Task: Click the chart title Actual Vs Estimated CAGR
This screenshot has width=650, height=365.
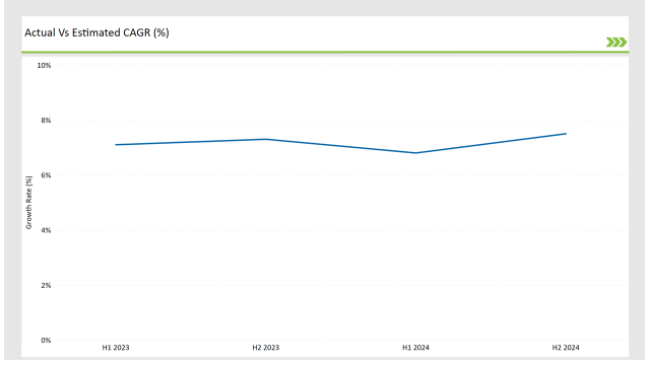Action: coord(97,32)
